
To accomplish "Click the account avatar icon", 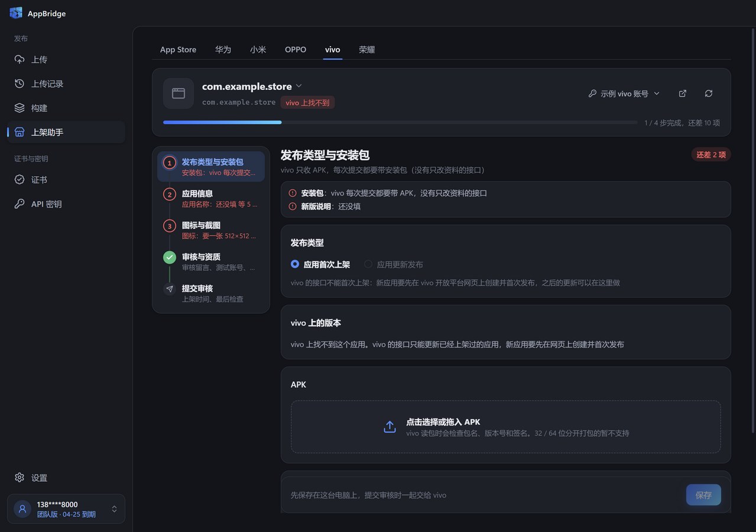I will pos(22,509).
